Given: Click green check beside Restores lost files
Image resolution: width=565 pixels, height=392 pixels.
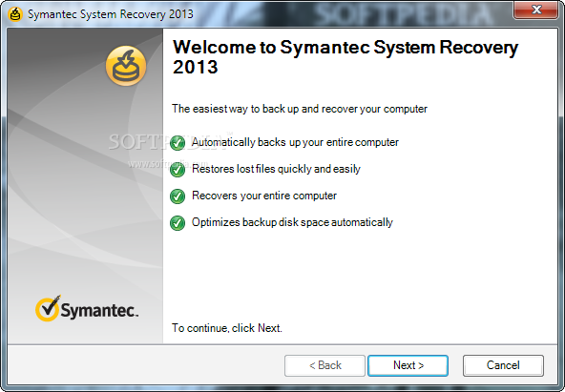Looking at the screenshot, I should pos(178,170).
